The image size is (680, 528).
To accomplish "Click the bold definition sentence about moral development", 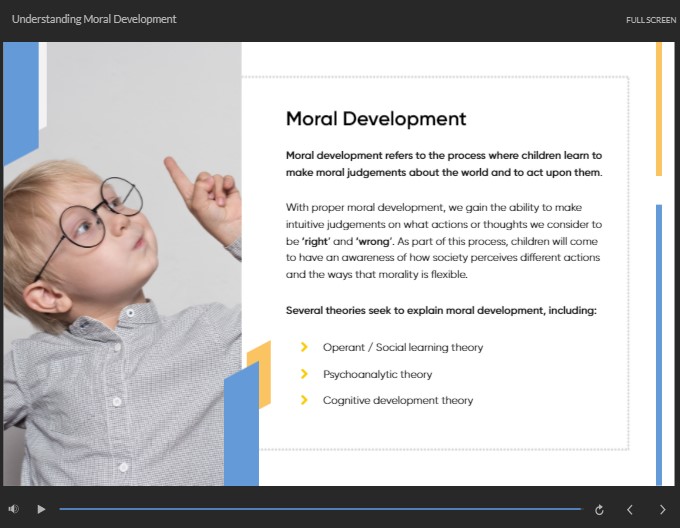I will tap(444, 164).
